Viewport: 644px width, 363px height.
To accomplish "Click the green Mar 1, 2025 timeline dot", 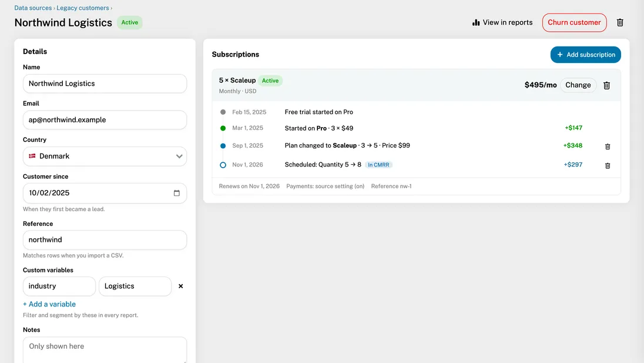I will pyautogui.click(x=223, y=128).
